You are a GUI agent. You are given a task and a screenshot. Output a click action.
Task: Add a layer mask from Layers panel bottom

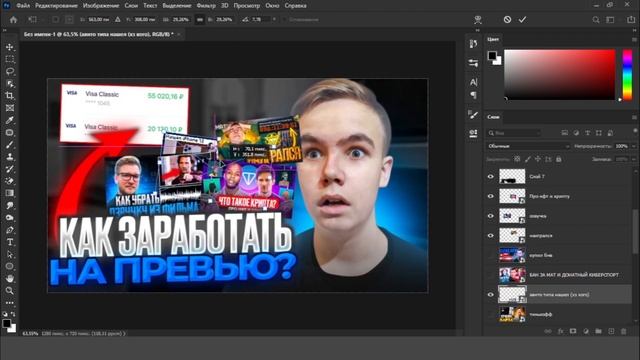point(573,331)
